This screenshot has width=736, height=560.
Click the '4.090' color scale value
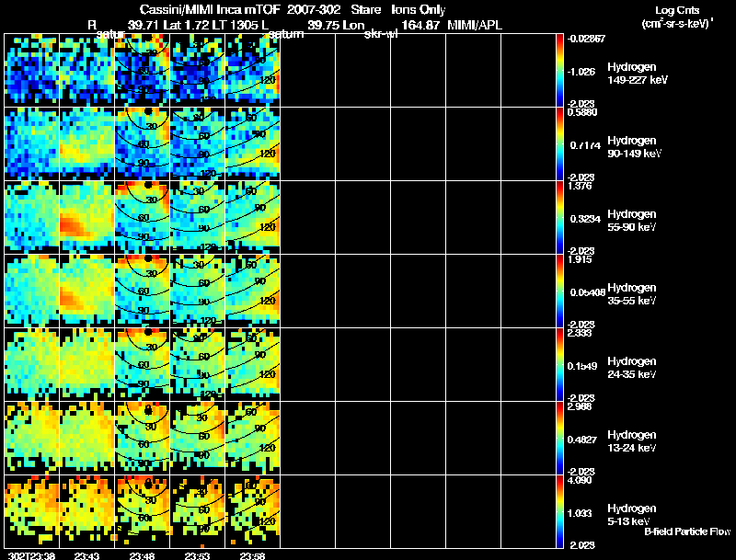[580, 480]
